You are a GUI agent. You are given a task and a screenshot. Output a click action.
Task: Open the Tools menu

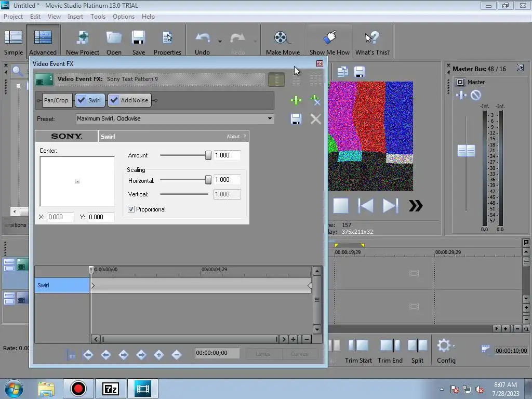[x=98, y=17]
